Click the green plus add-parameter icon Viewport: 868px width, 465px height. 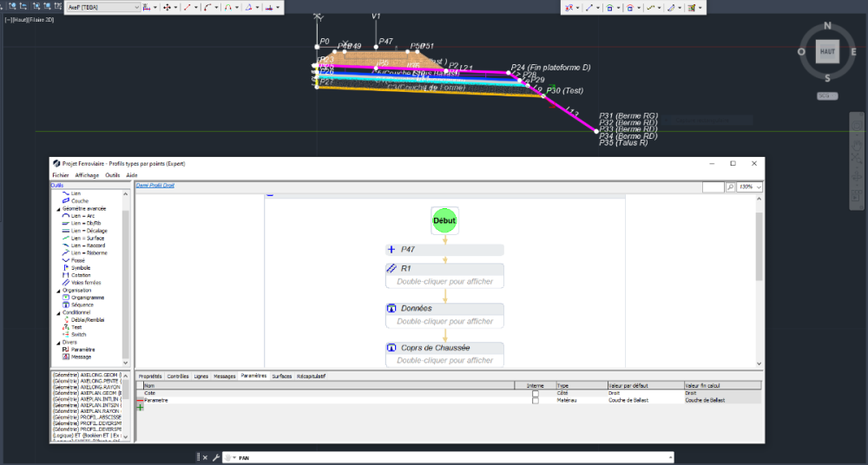tap(140, 408)
